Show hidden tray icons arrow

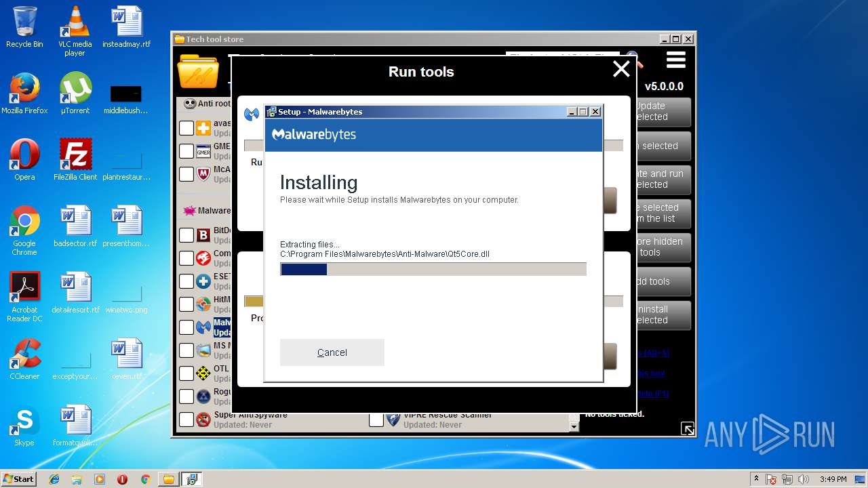(756, 479)
